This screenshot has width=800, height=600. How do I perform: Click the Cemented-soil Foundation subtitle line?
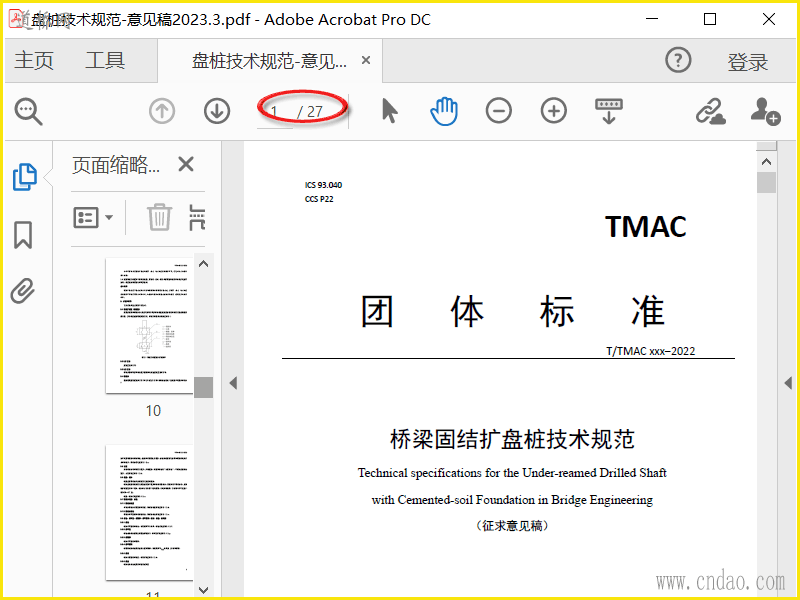click(x=512, y=499)
